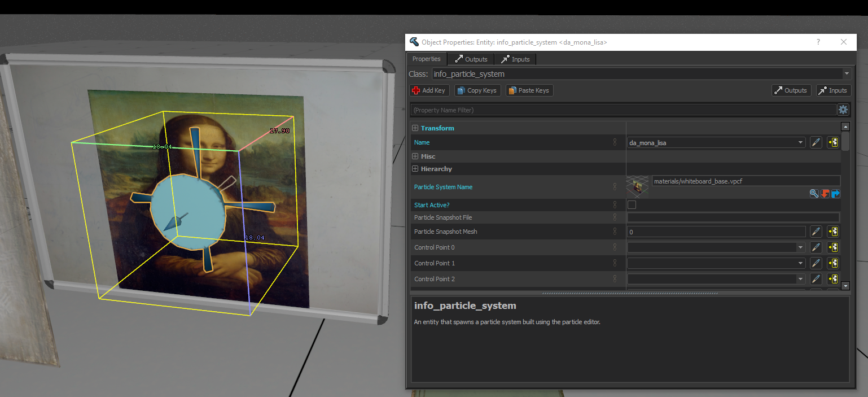The height and width of the screenshot is (397, 868).
Task: Click the chain-link icon beside Name property
Action: (615, 142)
